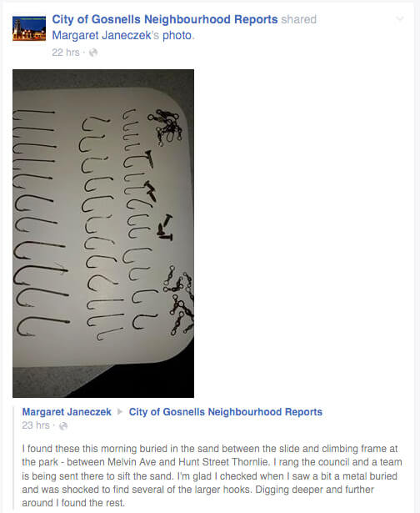Image resolution: width=420 pixels, height=513 pixels.
Task: Follow the "photo" link in the share header
Action: click(177, 35)
